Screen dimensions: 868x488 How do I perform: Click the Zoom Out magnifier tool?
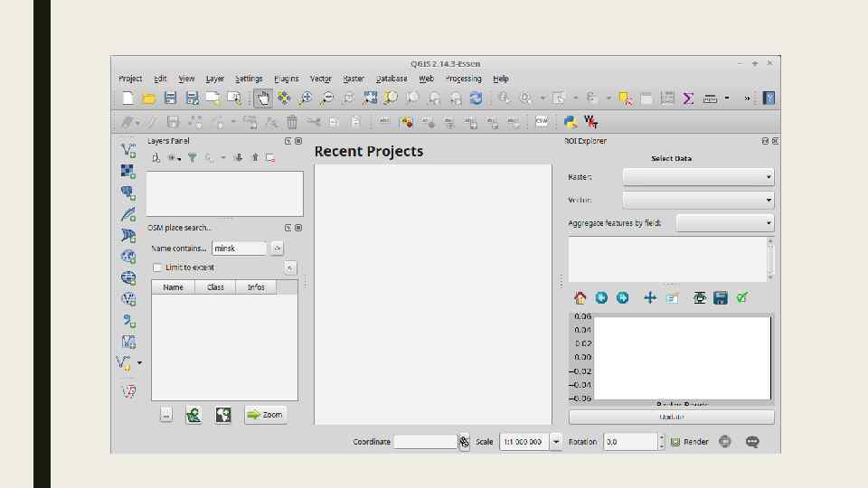(x=327, y=99)
